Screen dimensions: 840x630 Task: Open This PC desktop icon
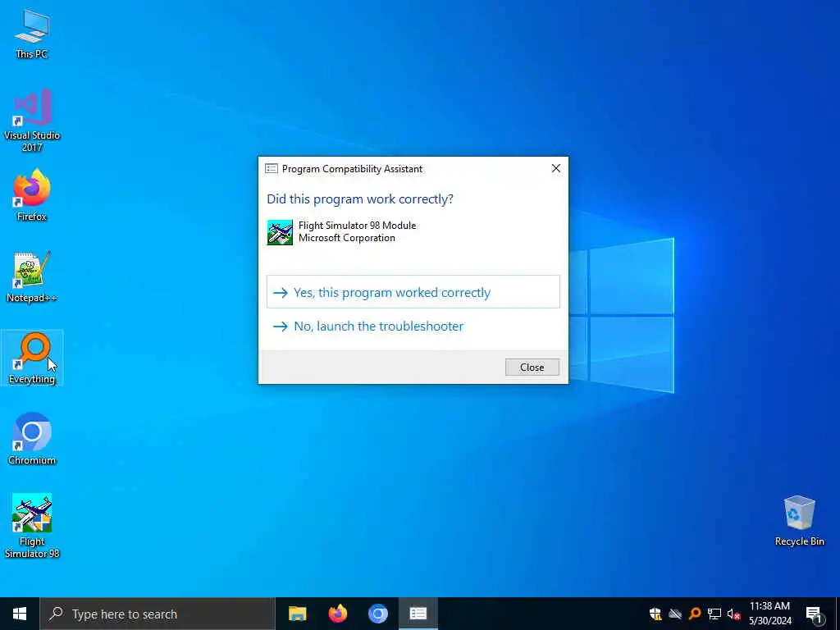[x=32, y=34]
